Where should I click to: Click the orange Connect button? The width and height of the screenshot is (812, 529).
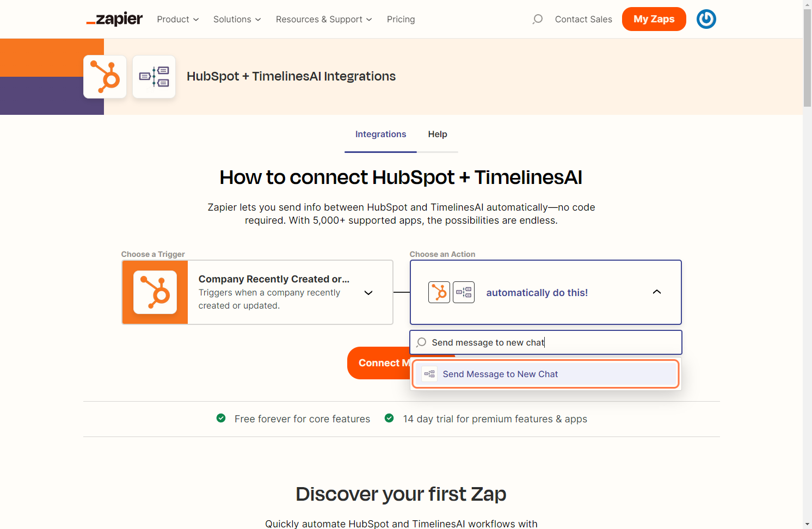coord(379,363)
